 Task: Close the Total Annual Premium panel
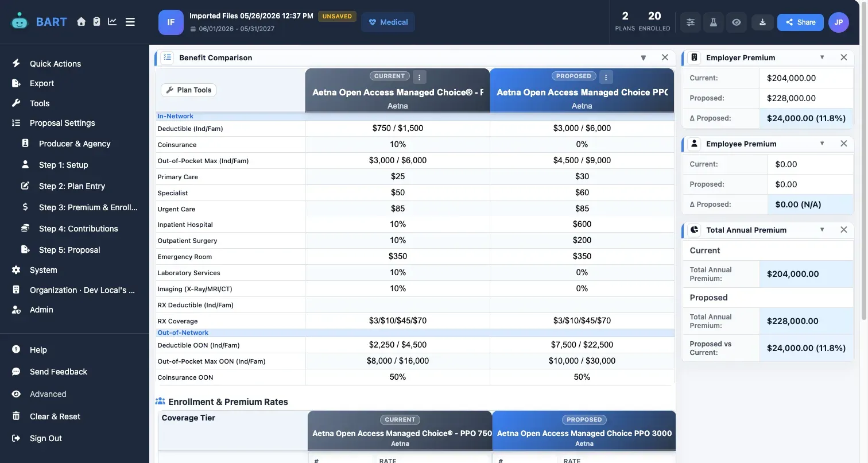[x=844, y=230]
